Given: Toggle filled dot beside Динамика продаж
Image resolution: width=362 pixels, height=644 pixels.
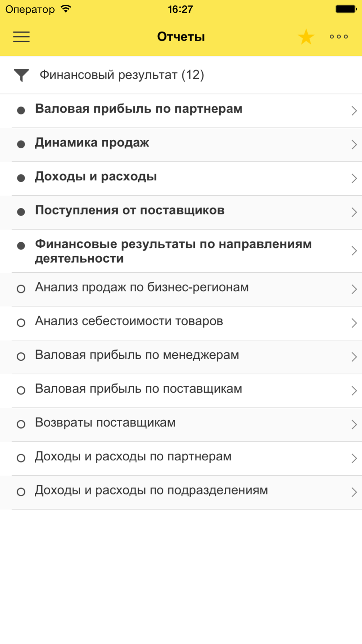Looking at the screenshot, I should click(x=21, y=145).
